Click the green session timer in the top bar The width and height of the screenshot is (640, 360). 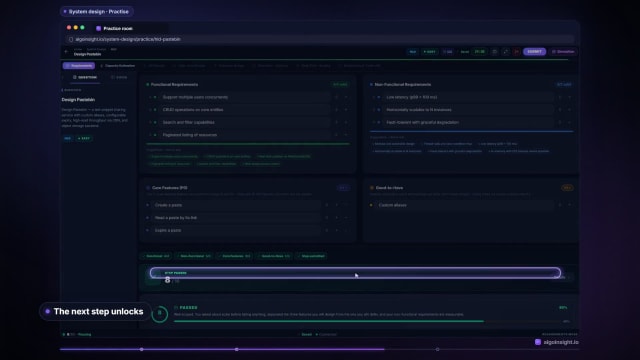479,52
